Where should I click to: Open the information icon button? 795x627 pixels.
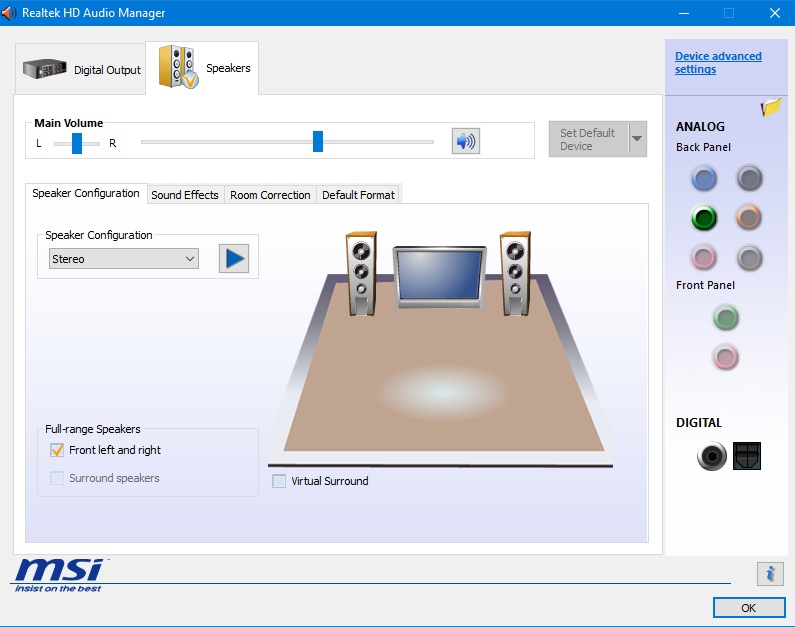(x=770, y=574)
